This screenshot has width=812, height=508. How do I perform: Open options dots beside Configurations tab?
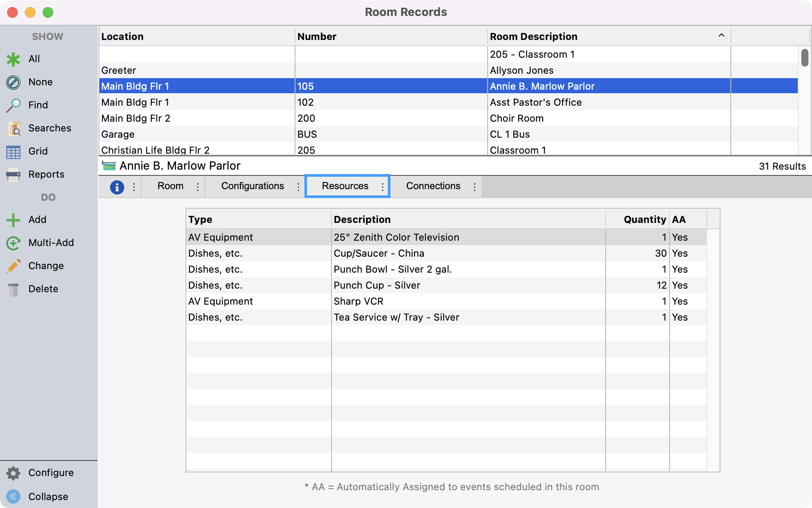[x=298, y=187]
